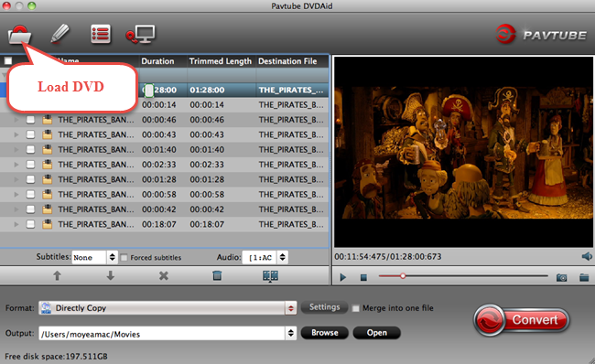The width and height of the screenshot is (595, 364).
Task: Check the title with duration 00:02:33
Action: (30, 165)
